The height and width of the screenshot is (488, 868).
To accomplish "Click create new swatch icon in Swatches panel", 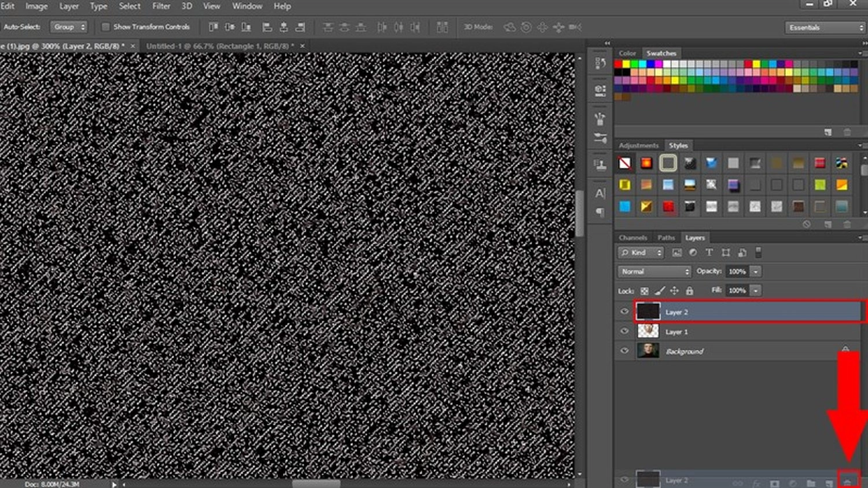I will [828, 132].
